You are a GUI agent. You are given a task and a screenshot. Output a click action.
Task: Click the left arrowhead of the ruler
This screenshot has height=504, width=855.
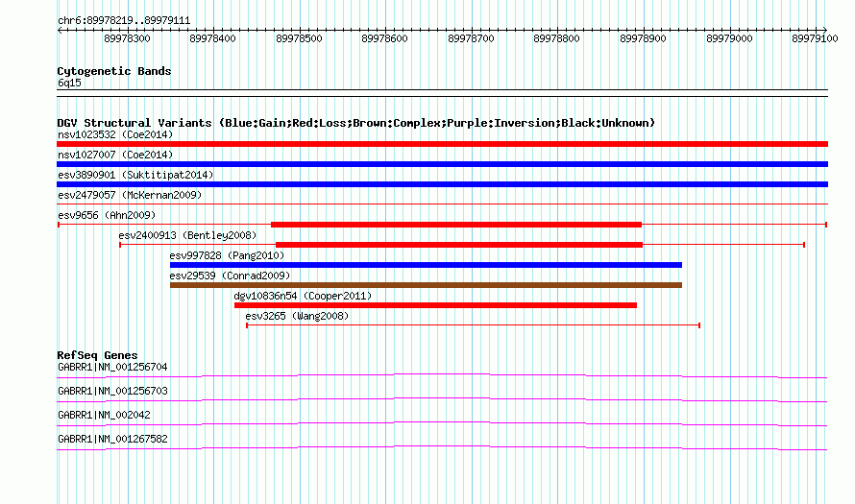(x=60, y=30)
